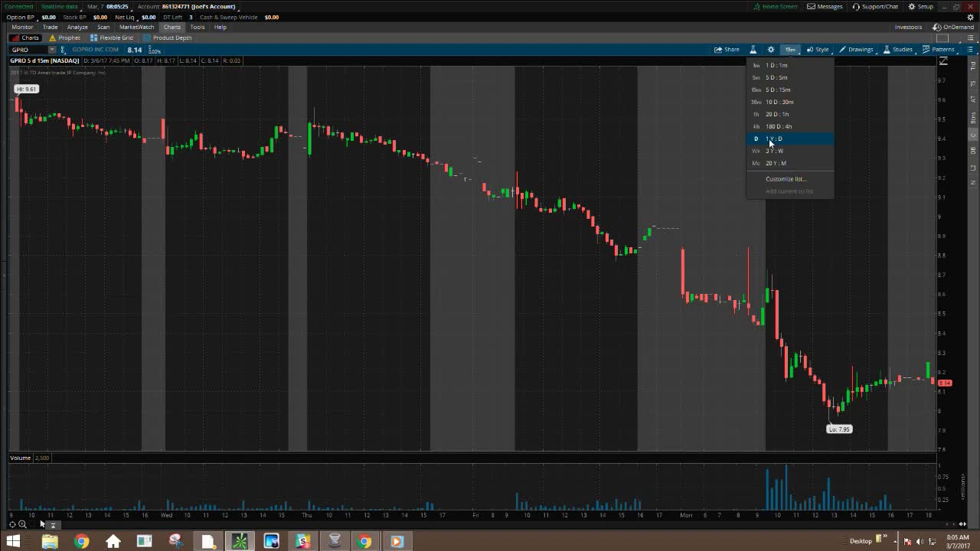Image resolution: width=980 pixels, height=551 pixels.
Task: Click Customize list... entry
Action: point(786,179)
